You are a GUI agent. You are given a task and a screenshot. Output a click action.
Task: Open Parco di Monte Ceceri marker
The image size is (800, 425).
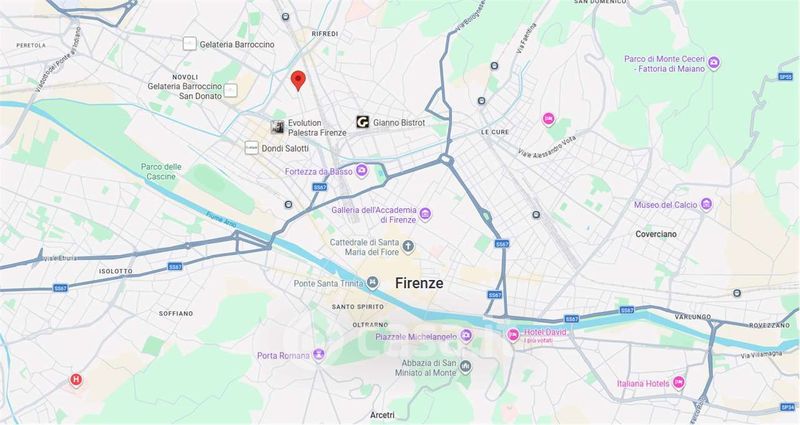coord(714,63)
